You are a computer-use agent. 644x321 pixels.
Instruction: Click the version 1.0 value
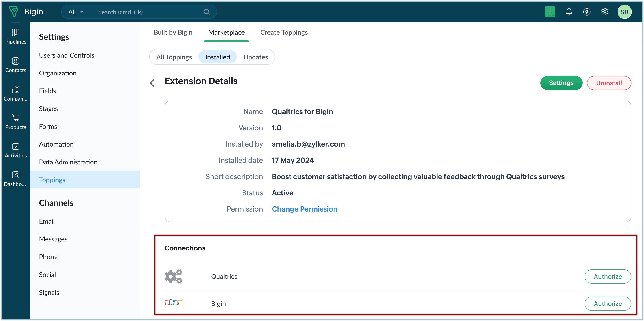277,128
